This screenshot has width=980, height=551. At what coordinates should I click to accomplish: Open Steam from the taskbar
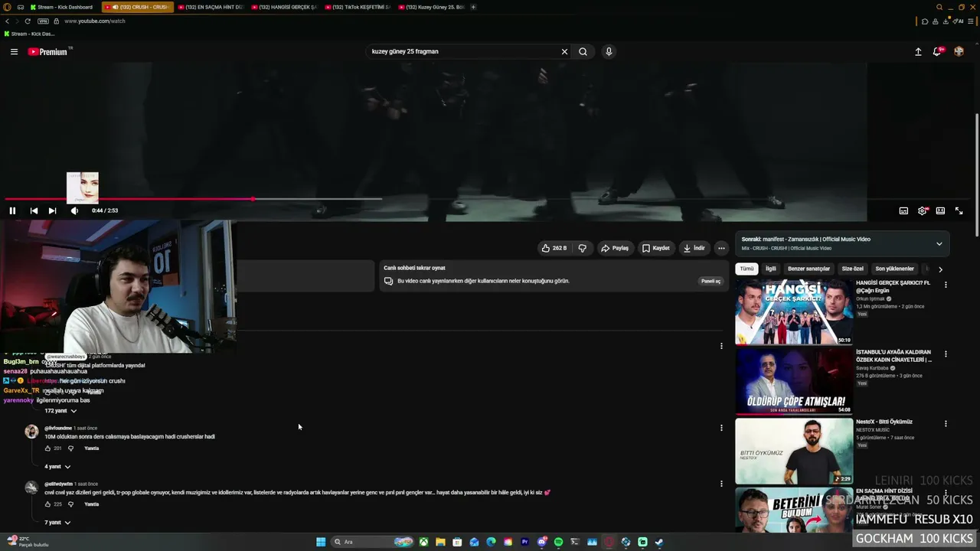tap(659, 543)
